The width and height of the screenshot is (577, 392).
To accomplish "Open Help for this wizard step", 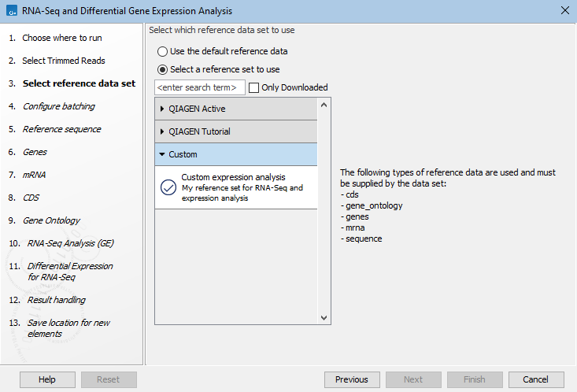I will (47, 379).
